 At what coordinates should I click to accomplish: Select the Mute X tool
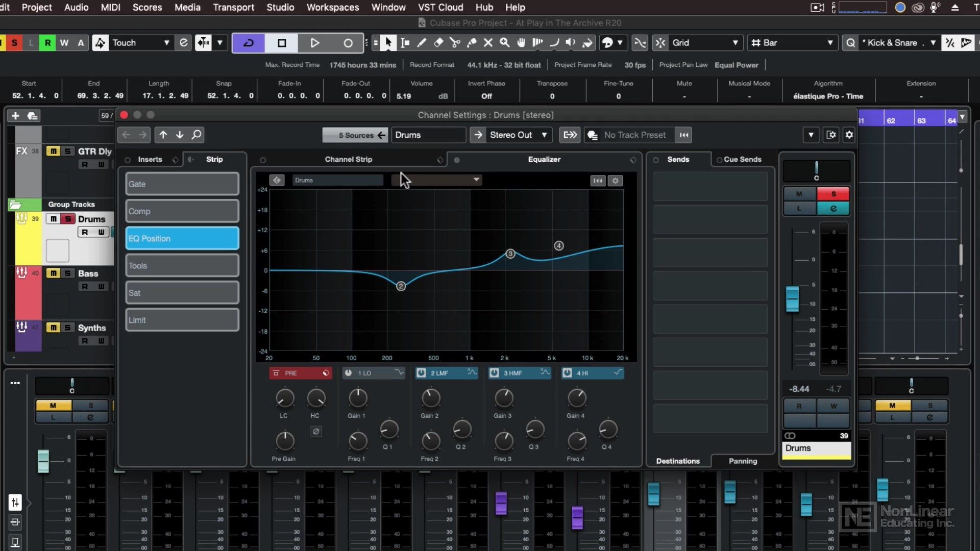(x=488, y=43)
